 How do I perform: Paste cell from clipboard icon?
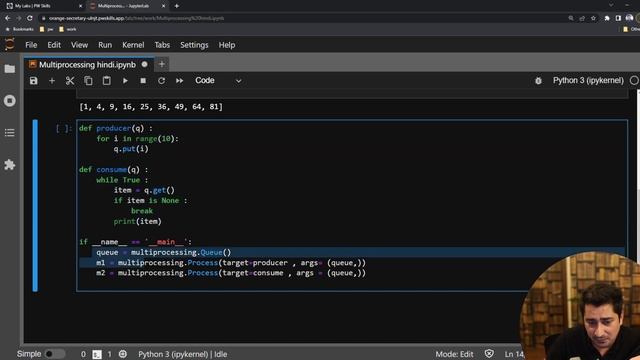107,80
